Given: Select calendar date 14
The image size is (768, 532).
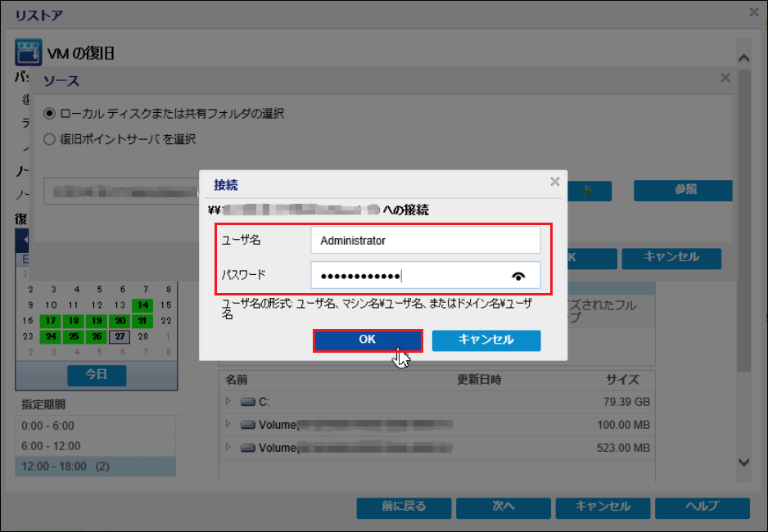Looking at the screenshot, I should click(142, 305).
